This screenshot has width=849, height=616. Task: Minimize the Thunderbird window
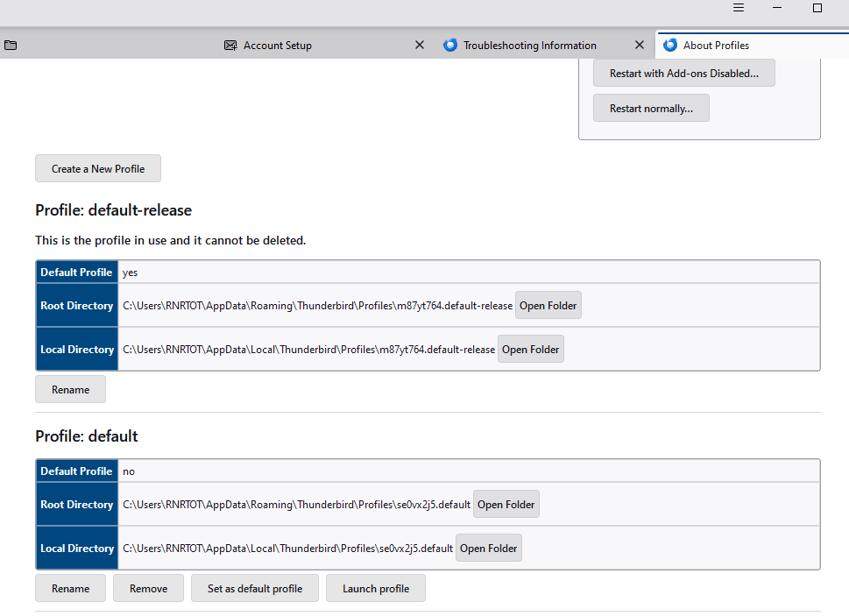pyautogui.click(x=777, y=8)
